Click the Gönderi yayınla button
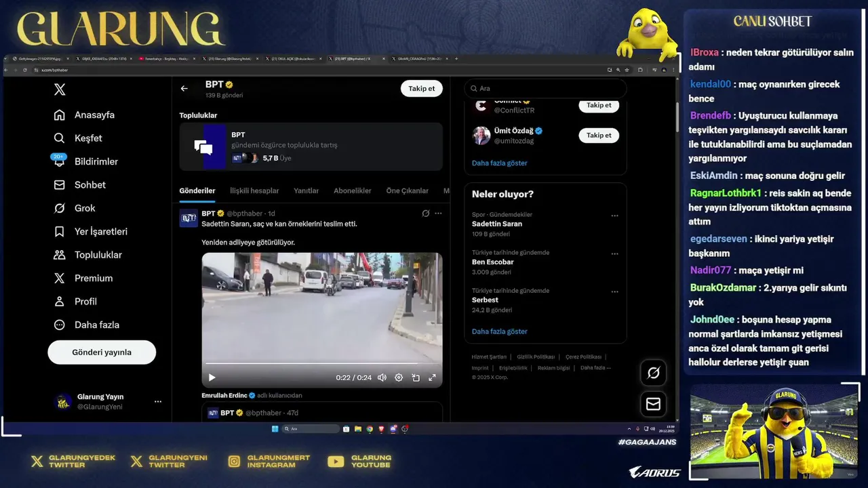Screen dimensions: 868x488 pos(102,352)
